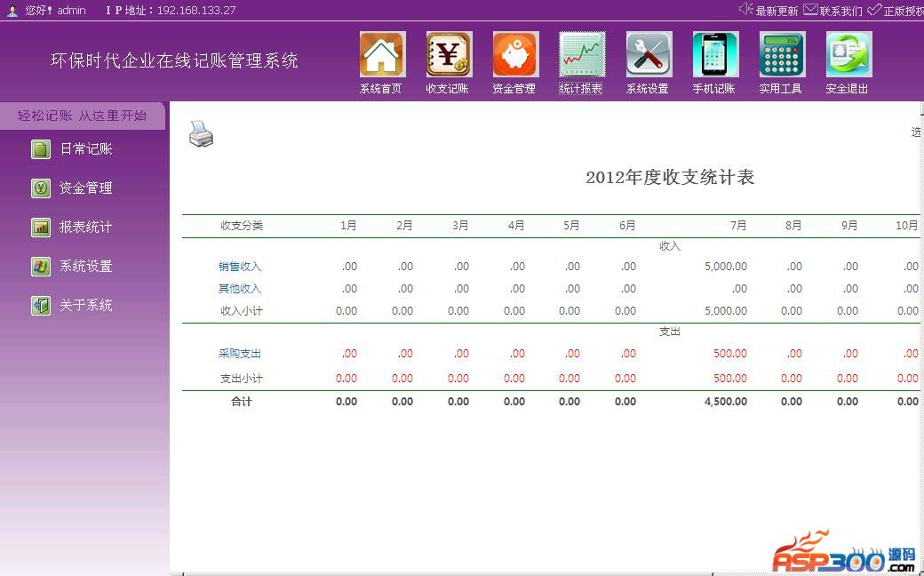Viewport: 924px width, 576px height.
Task: Open the 销售收入 category link
Action: pos(240,267)
